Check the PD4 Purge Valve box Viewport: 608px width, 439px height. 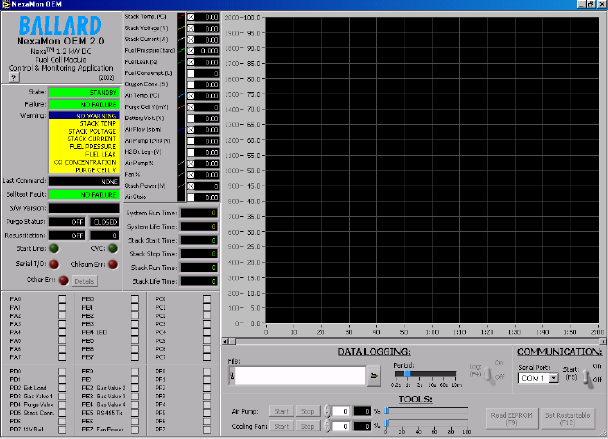[x=62, y=404]
